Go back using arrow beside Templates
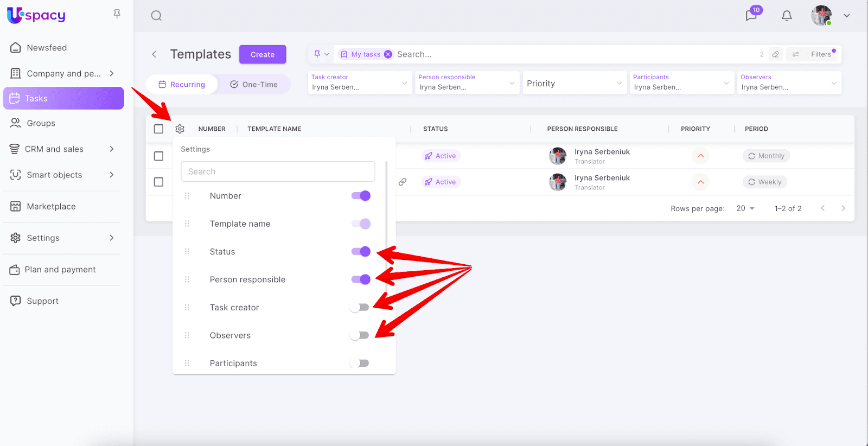This screenshot has width=868, height=446. click(155, 54)
